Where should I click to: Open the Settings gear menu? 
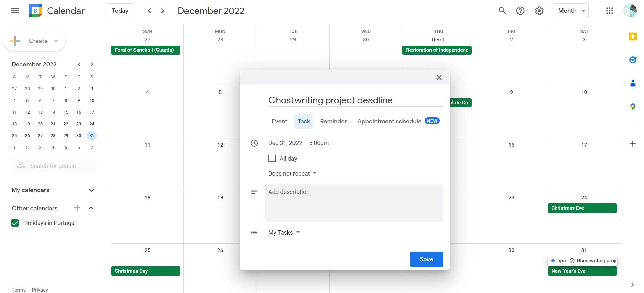pyautogui.click(x=539, y=11)
